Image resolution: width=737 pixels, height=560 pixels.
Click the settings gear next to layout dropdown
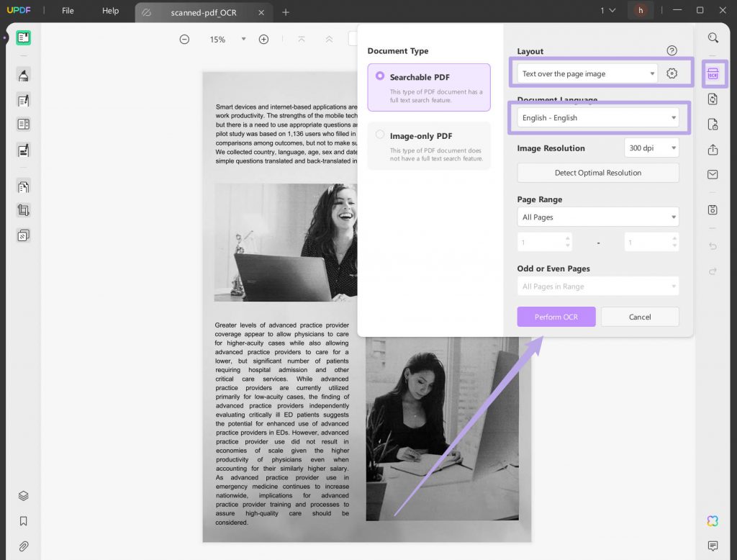tap(672, 73)
